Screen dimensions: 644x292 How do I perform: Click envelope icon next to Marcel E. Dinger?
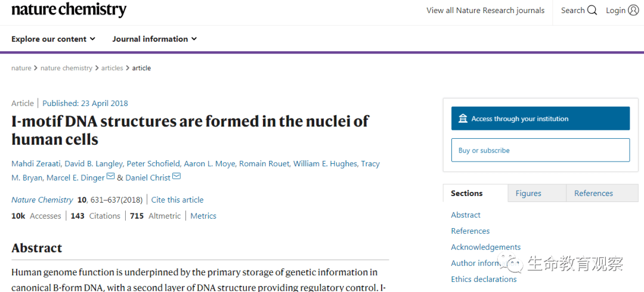coord(110,176)
